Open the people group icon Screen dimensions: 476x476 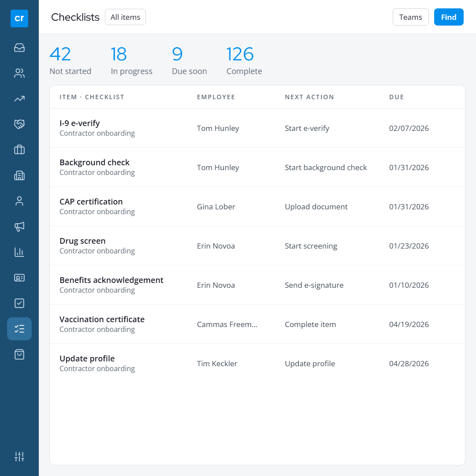click(19, 73)
